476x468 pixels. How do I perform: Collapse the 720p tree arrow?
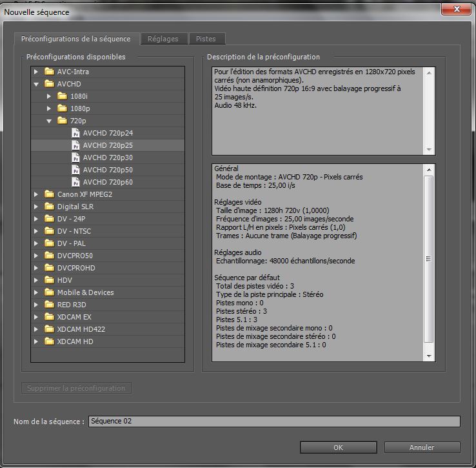[x=49, y=121]
